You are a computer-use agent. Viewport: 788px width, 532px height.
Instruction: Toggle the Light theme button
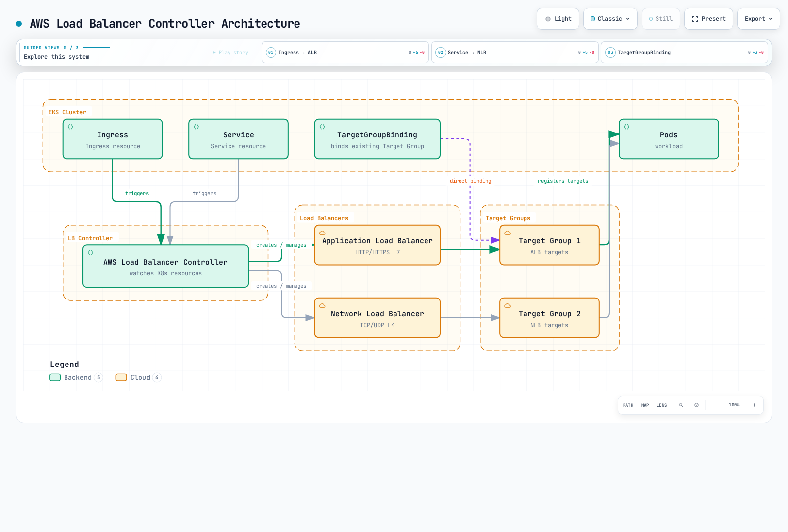point(558,19)
